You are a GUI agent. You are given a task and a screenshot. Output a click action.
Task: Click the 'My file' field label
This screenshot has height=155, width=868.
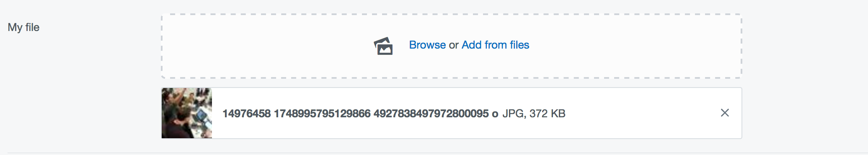(23, 27)
